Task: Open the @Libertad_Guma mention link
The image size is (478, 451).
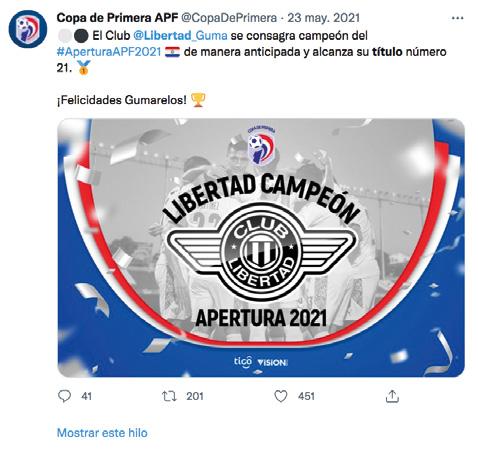Action: click(180, 35)
